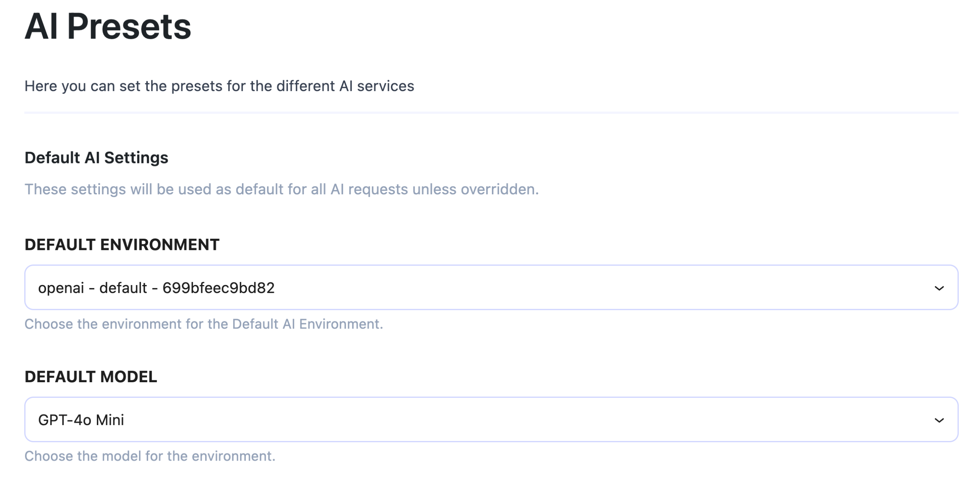Click the 'AI Presets' page title

coord(108,26)
